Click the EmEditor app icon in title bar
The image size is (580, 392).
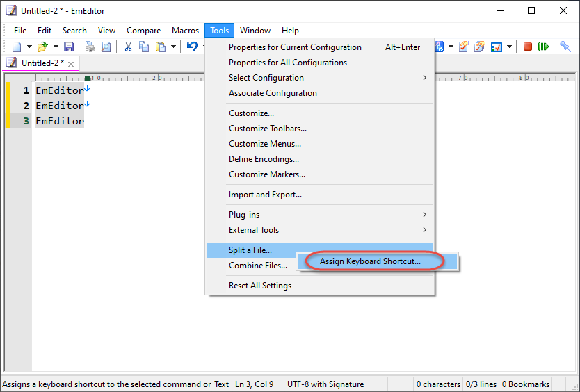[x=11, y=10]
